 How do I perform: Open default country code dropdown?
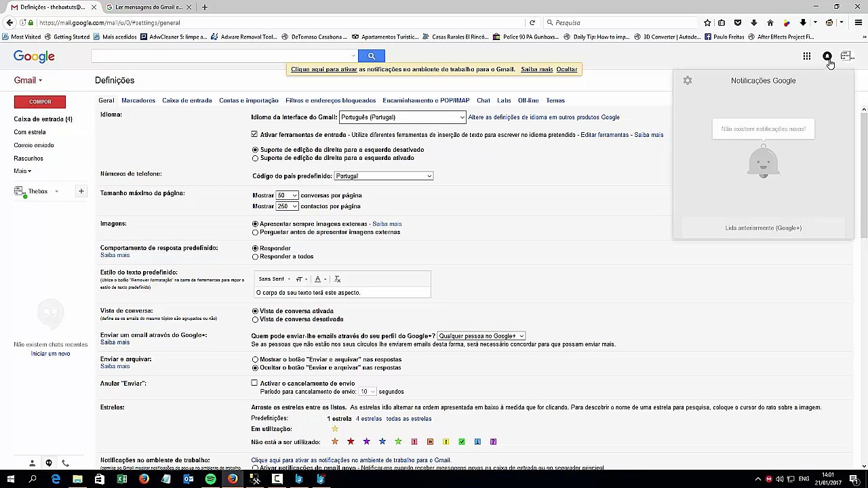pyautogui.click(x=383, y=176)
